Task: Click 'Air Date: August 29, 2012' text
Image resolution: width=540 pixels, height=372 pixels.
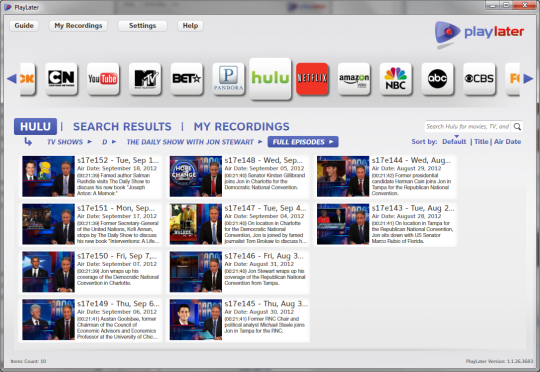Action: pos(406,168)
